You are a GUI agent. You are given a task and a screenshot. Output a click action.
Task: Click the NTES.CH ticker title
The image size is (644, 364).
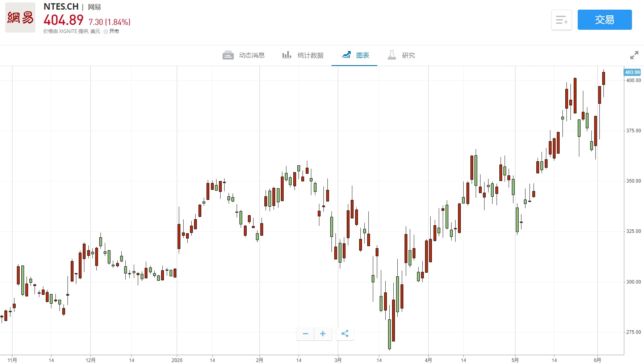coord(61,7)
